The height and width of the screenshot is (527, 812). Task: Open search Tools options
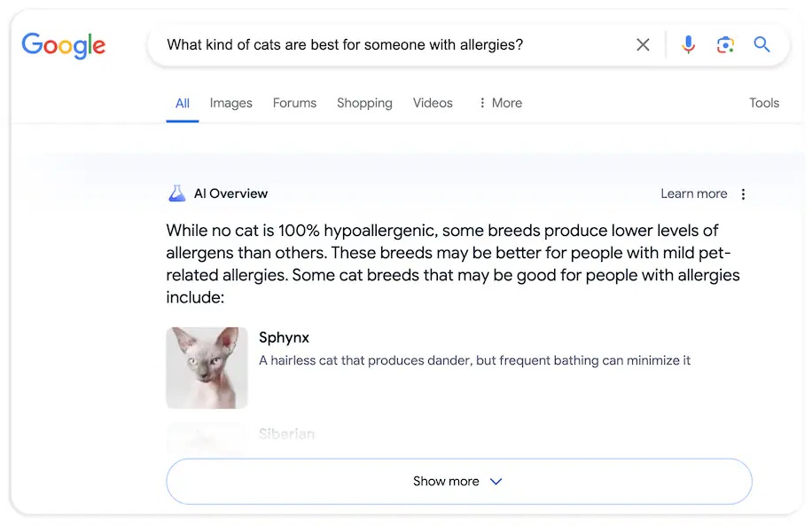coord(763,103)
